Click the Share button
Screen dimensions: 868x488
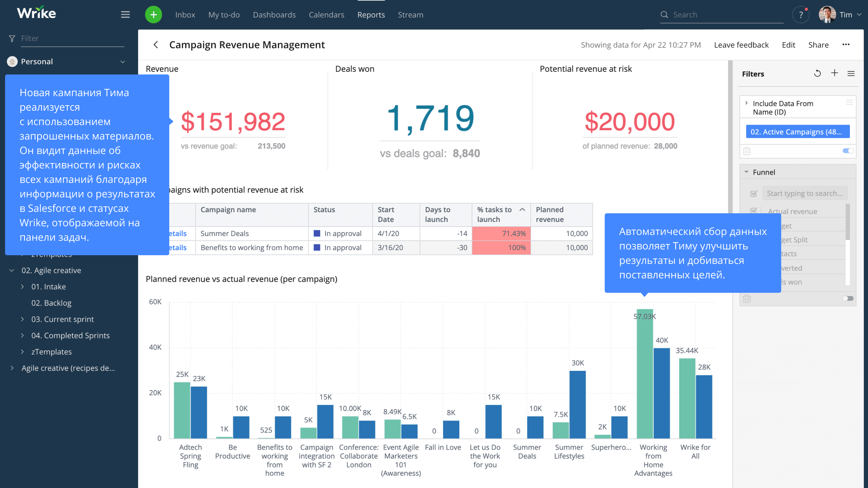coord(818,45)
